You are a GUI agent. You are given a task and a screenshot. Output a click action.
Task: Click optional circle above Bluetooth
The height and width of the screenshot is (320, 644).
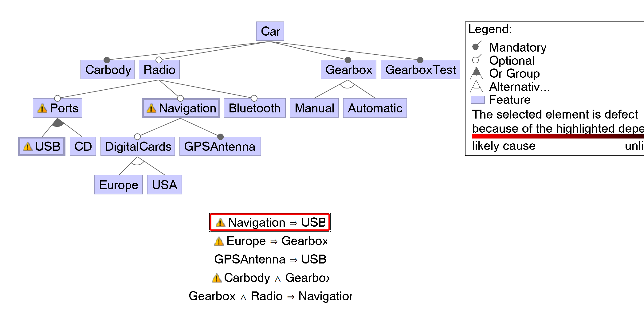click(x=254, y=98)
